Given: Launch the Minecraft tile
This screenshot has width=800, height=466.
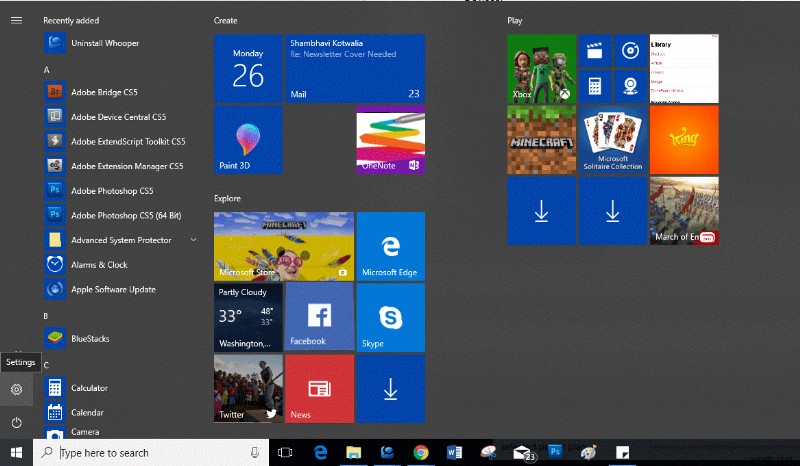Looking at the screenshot, I should tap(541, 140).
